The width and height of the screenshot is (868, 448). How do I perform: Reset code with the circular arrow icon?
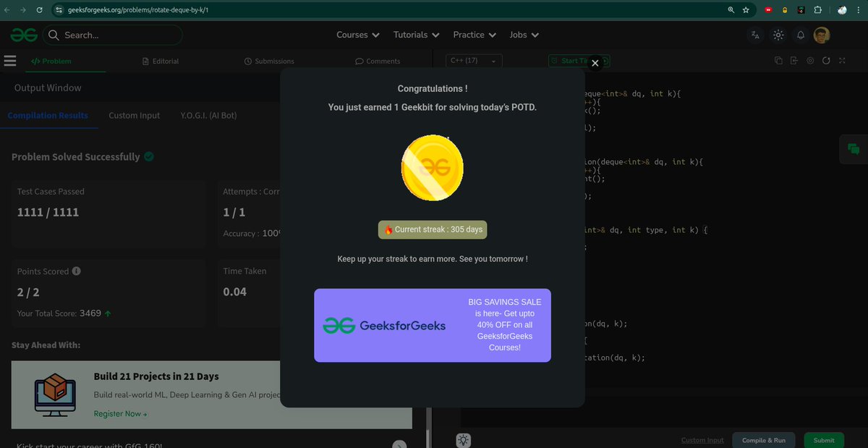tap(826, 61)
